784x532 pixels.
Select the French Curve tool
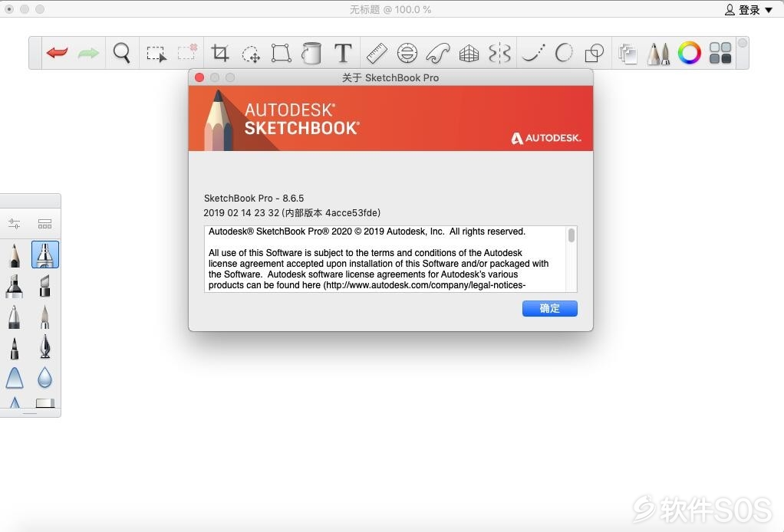pos(438,53)
